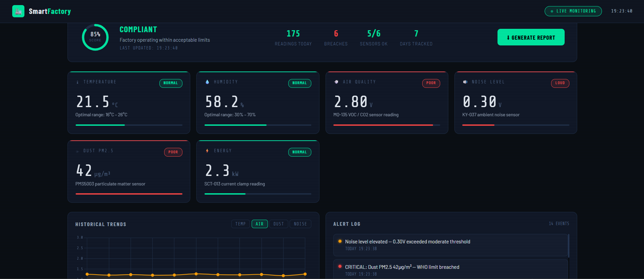
Task: Click the 85% compliance score ring
Action: pos(95,37)
